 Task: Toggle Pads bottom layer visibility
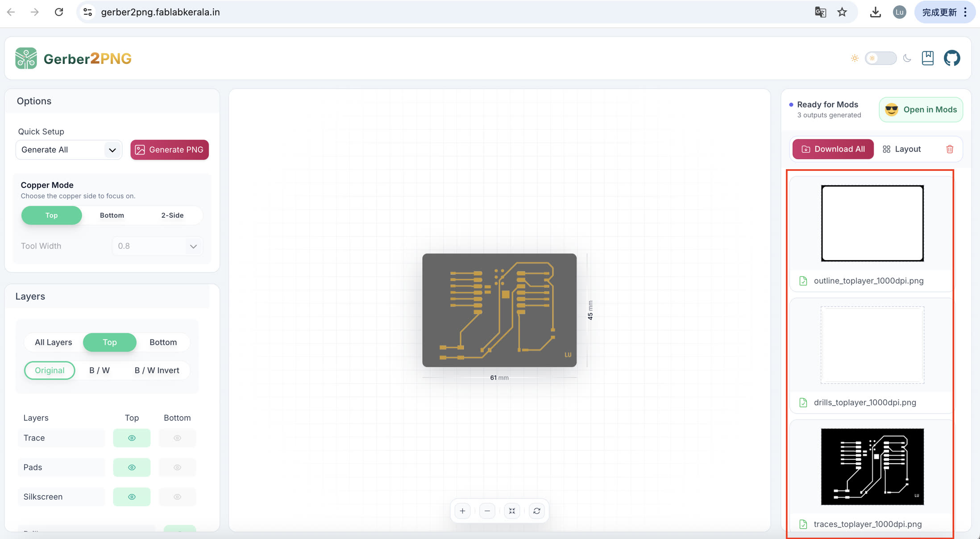[177, 467]
